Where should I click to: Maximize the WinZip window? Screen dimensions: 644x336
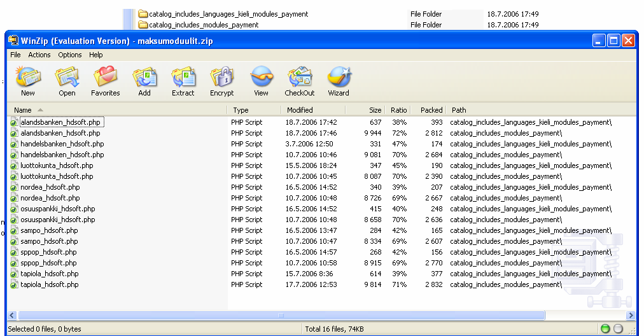pos(613,40)
